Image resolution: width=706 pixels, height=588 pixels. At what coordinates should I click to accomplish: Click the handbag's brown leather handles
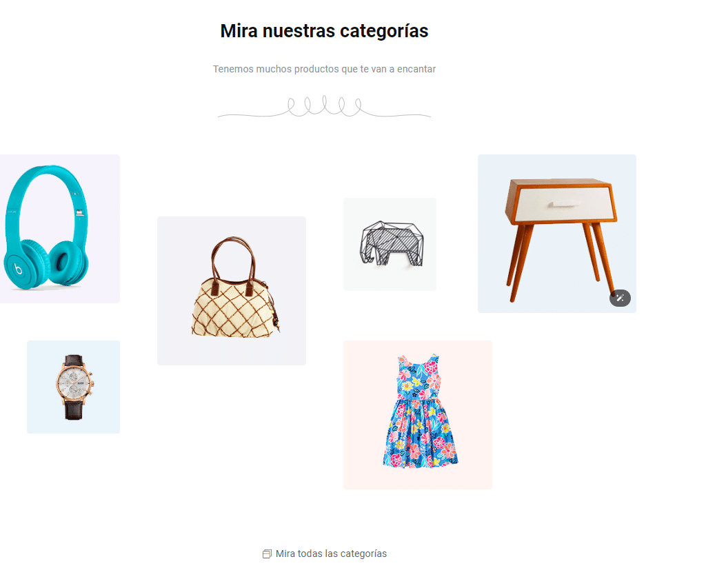pos(234,260)
